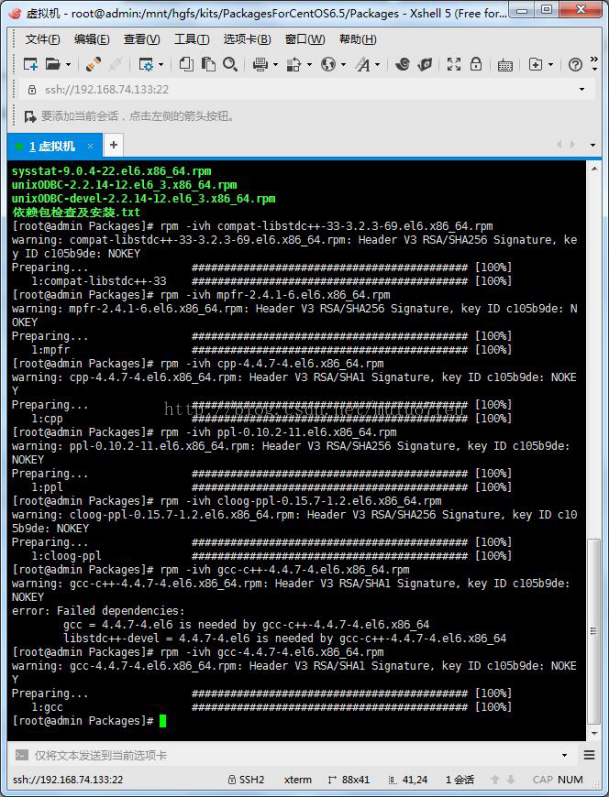Click the terminal scrollbar down arrow
Screen dimensions: 609x797
pos(594,733)
